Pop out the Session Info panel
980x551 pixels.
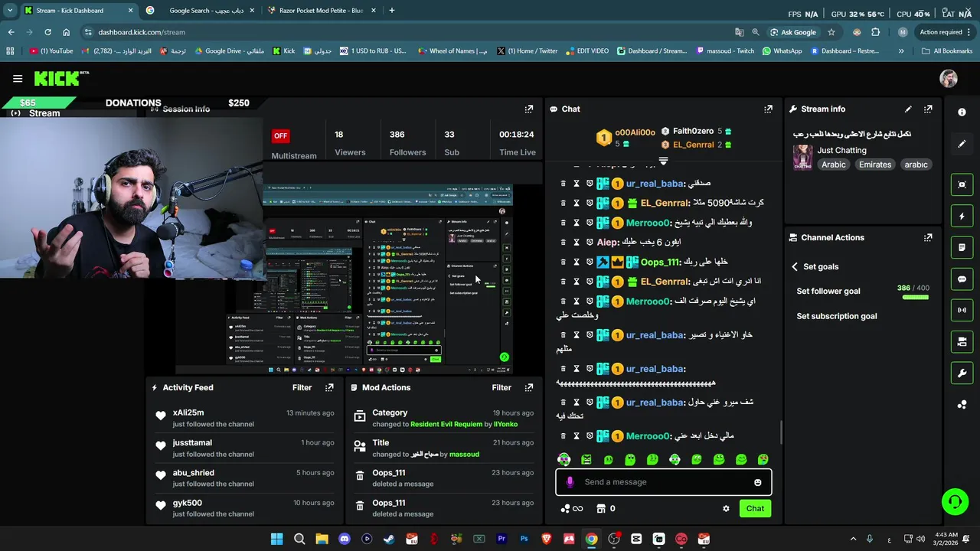[x=528, y=109]
